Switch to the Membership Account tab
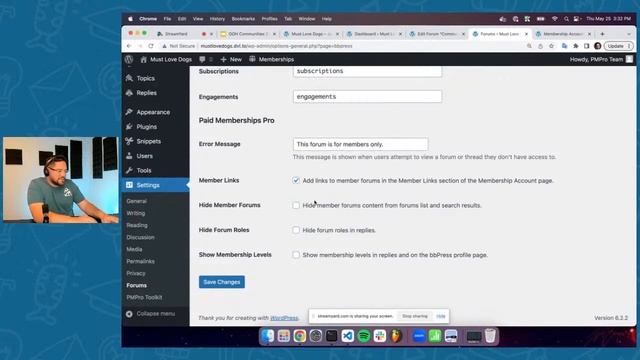Viewport: 640px width, 360px height. (x=563, y=34)
